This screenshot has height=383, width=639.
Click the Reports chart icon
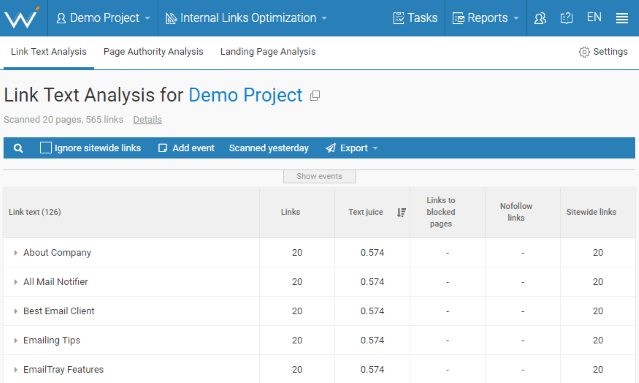(x=458, y=18)
